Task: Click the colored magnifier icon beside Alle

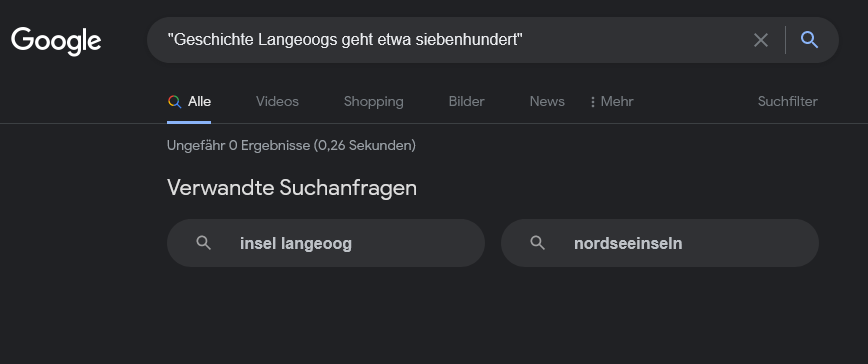Action: (174, 102)
